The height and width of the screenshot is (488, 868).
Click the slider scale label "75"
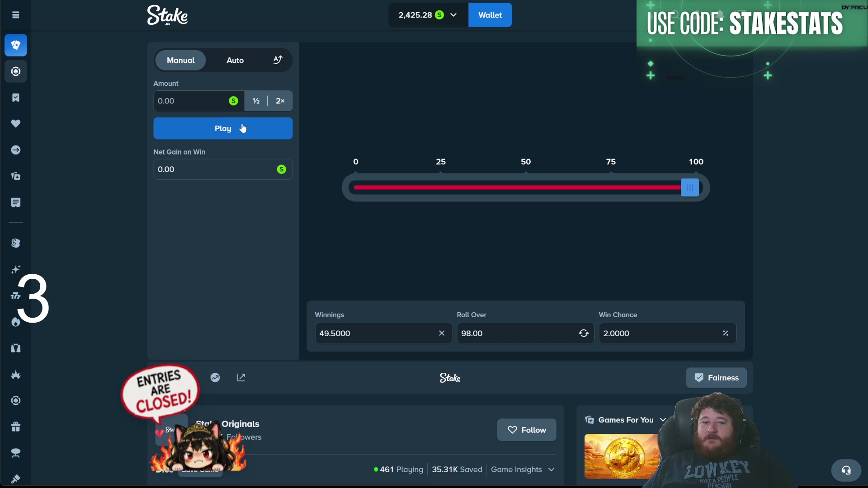click(x=611, y=162)
